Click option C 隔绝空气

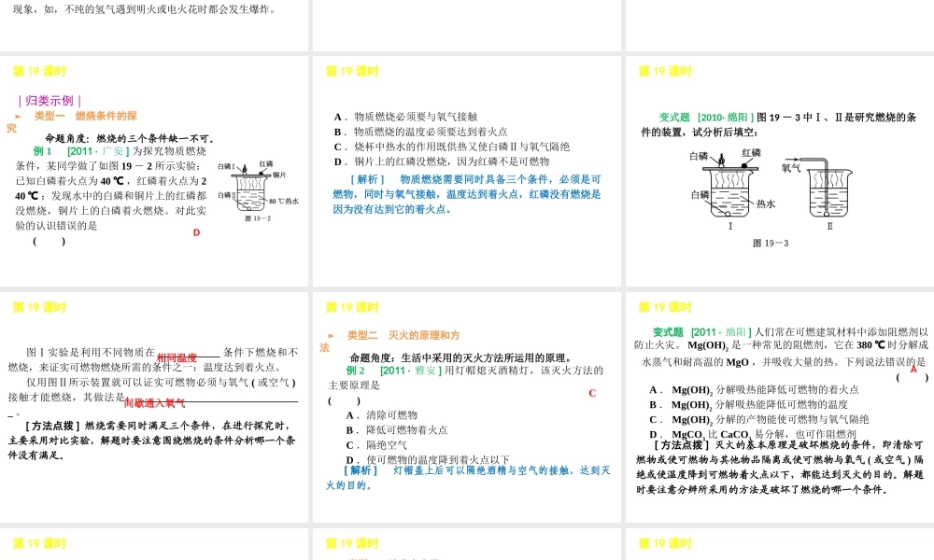(x=376, y=445)
